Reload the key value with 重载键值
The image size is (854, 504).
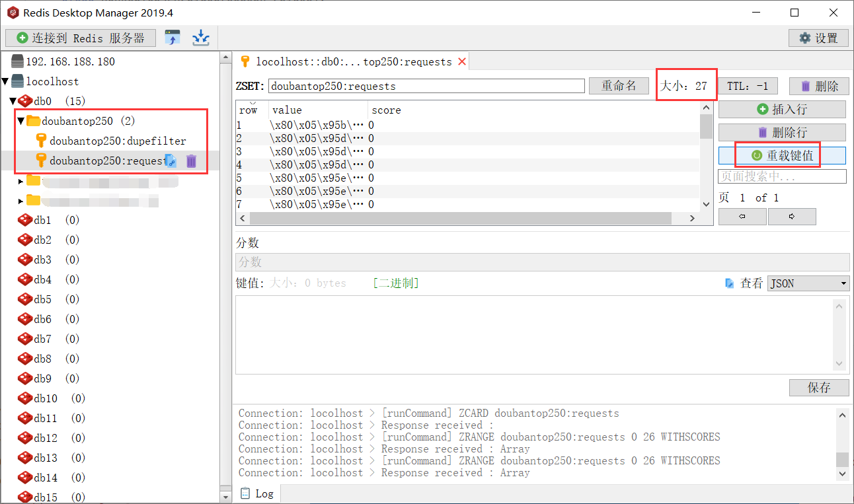click(782, 155)
